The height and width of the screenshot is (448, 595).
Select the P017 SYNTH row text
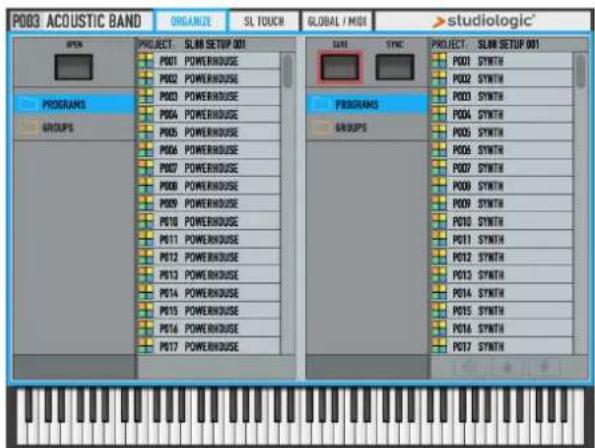click(478, 346)
